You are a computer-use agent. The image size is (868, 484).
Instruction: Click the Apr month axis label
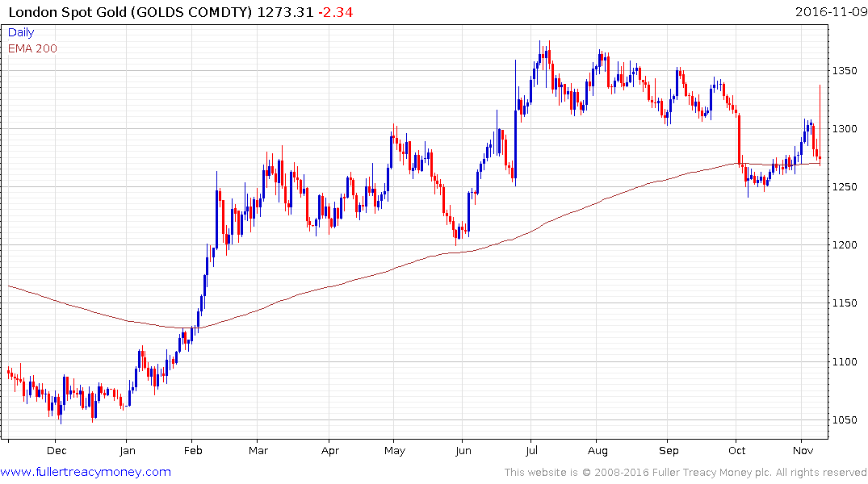[330, 451]
